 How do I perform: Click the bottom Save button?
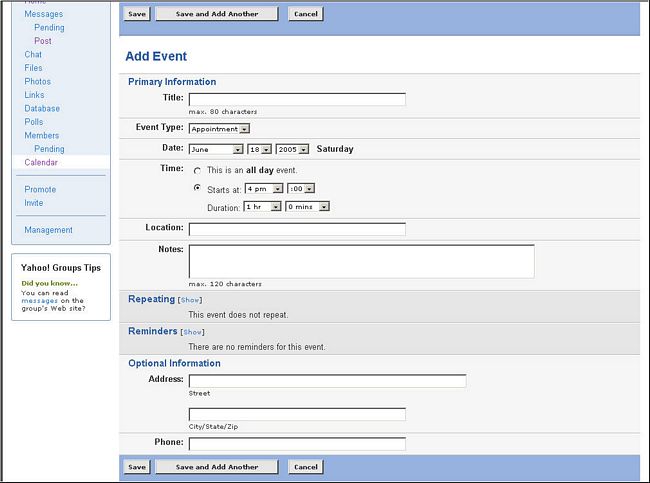(137, 467)
